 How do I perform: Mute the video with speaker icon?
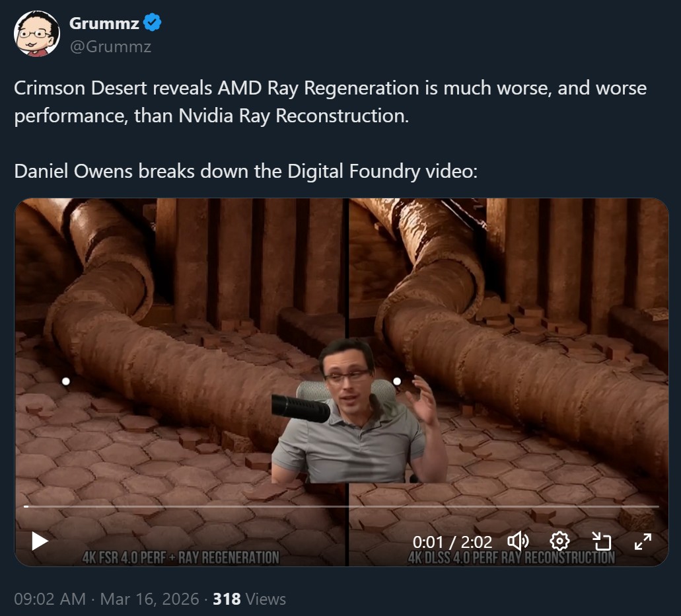(x=518, y=541)
